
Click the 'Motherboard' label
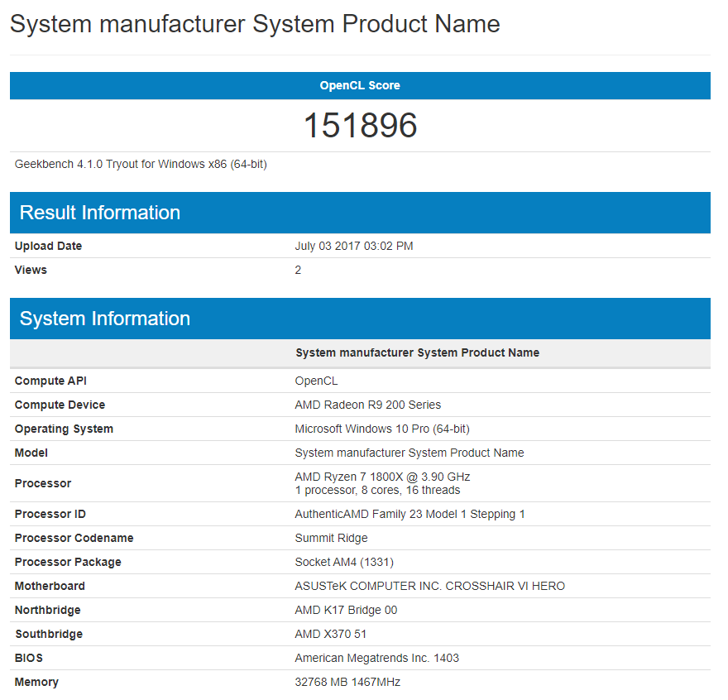50,586
